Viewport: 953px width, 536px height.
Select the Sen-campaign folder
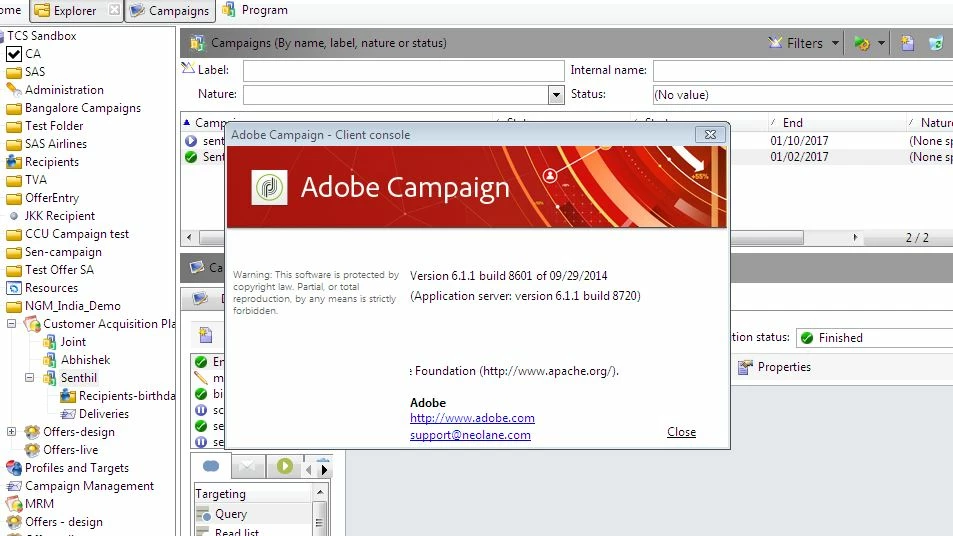(63, 252)
